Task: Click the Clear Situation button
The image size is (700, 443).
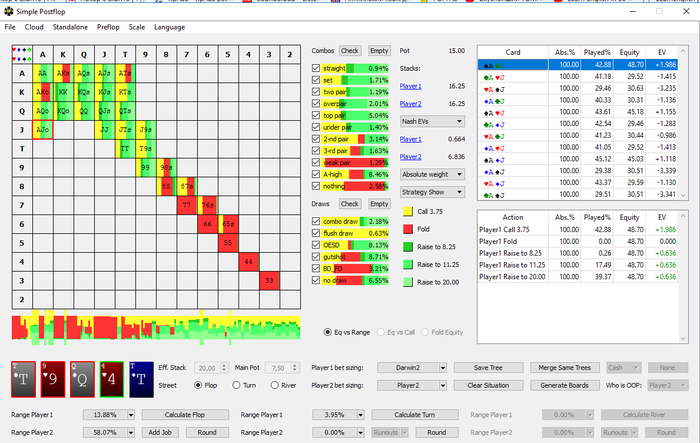Action: tap(488, 385)
